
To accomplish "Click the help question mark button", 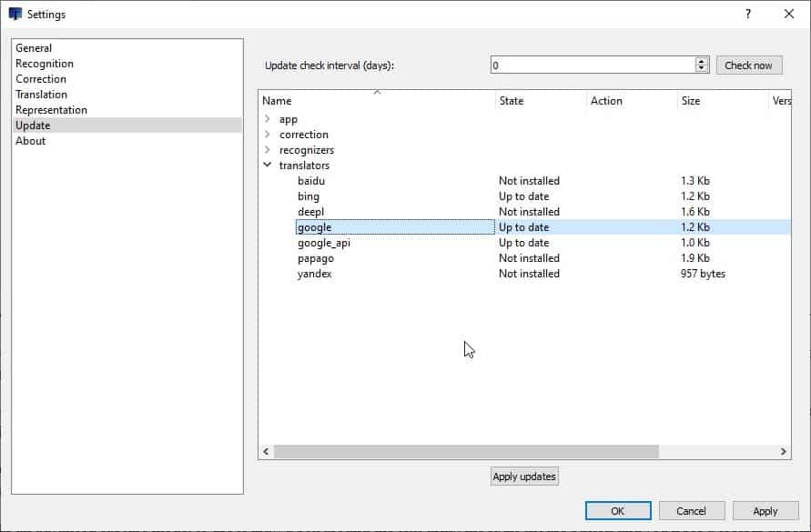I will point(748,15).
